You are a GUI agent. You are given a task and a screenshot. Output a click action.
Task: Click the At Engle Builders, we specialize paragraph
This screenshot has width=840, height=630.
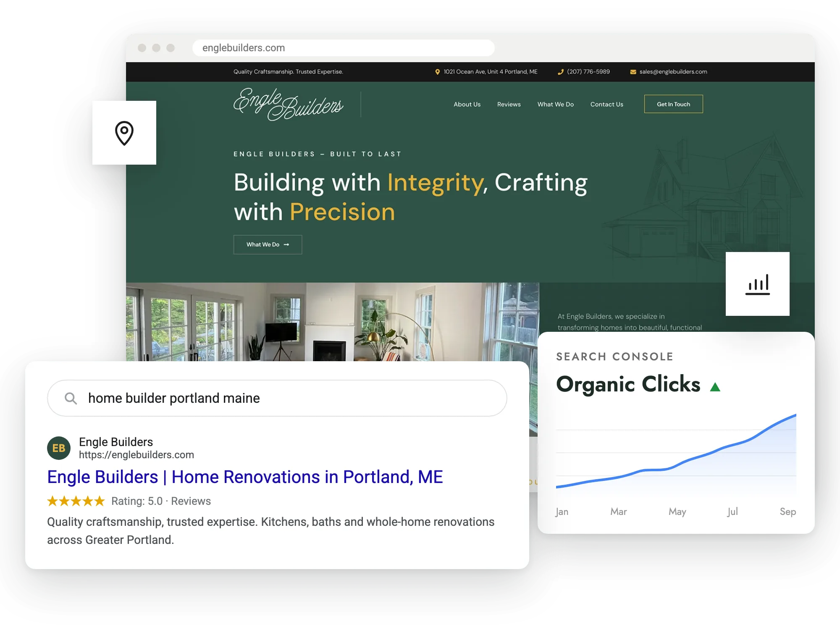630,322
